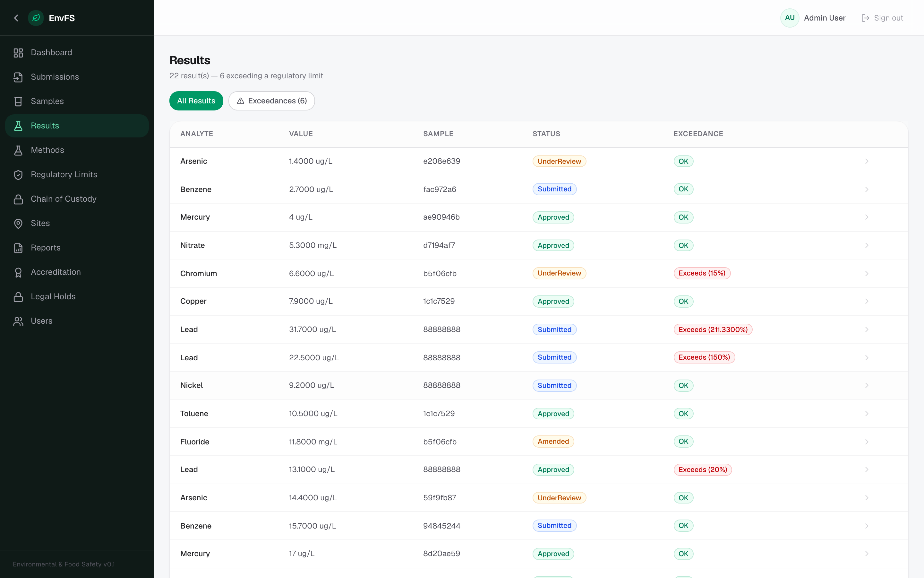Select the All Results filter
This screenshot has width=924, height=578.
pos(196,101)
